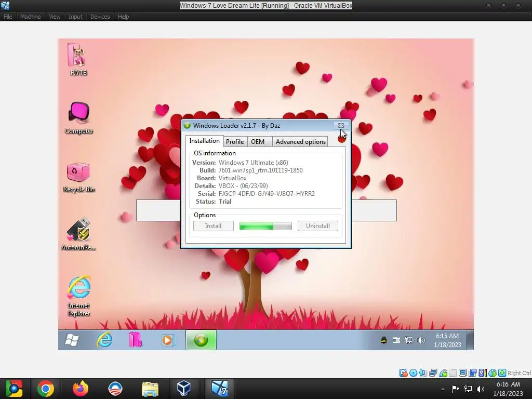The width and height of the screenshot is (532, 399).
Task: Click the VirtualBox USB indicator
Action: coord(443,373)
